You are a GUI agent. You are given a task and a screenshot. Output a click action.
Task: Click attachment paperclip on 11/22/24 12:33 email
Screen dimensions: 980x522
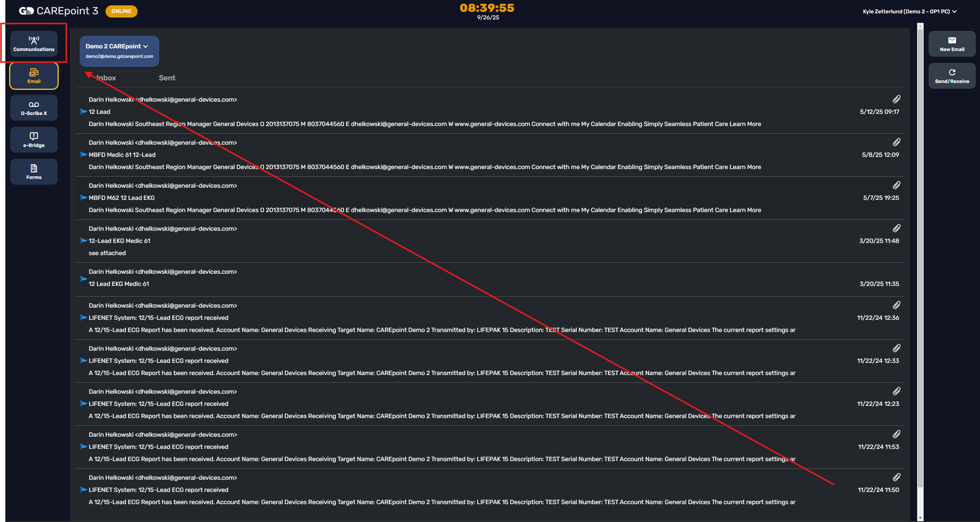pyautogui.click(x=896, y=348)
